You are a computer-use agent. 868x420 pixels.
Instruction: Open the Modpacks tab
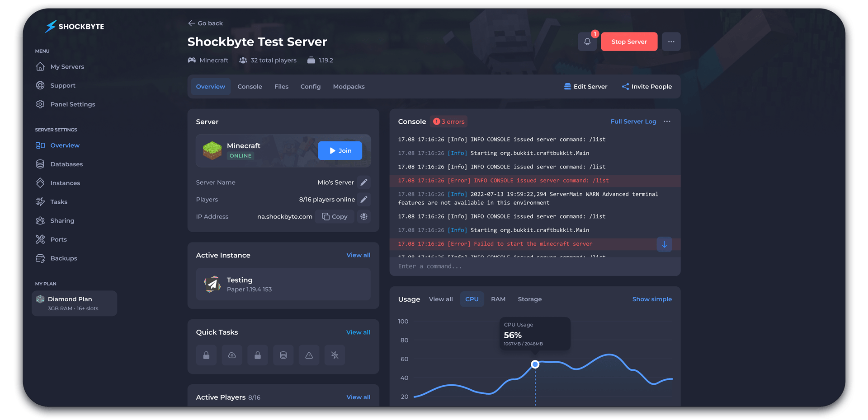(x=349, y=87)
